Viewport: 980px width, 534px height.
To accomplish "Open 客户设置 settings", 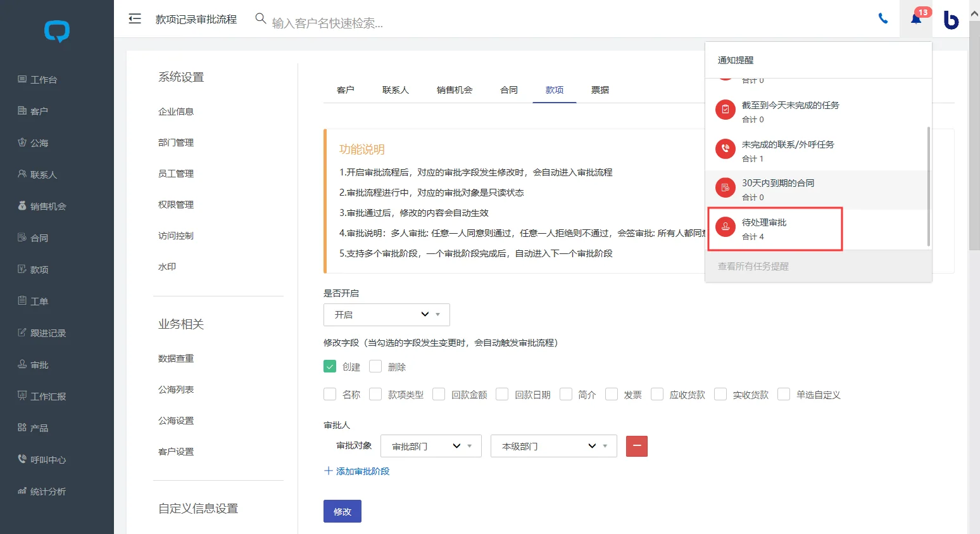I will pyautogui.click(x=176, y=452).
